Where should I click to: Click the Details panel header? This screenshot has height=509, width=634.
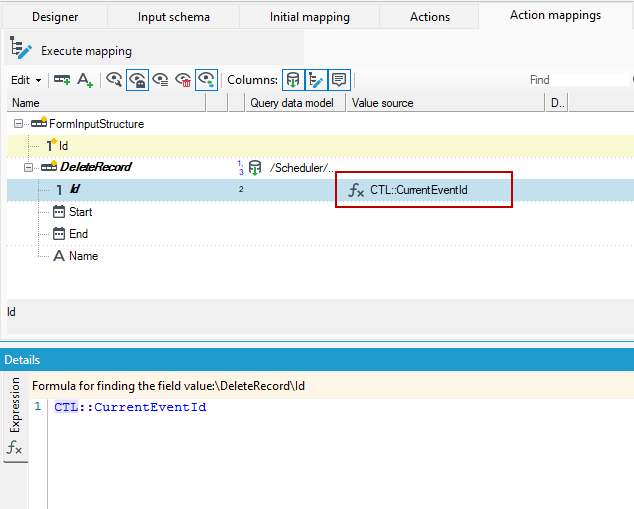click(317, 359)
